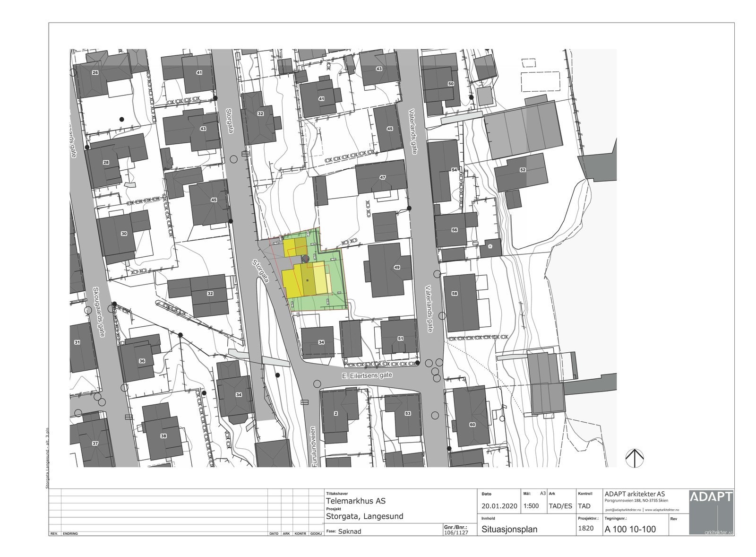
Task: Click building number 52 label
Action: (523, 169)
